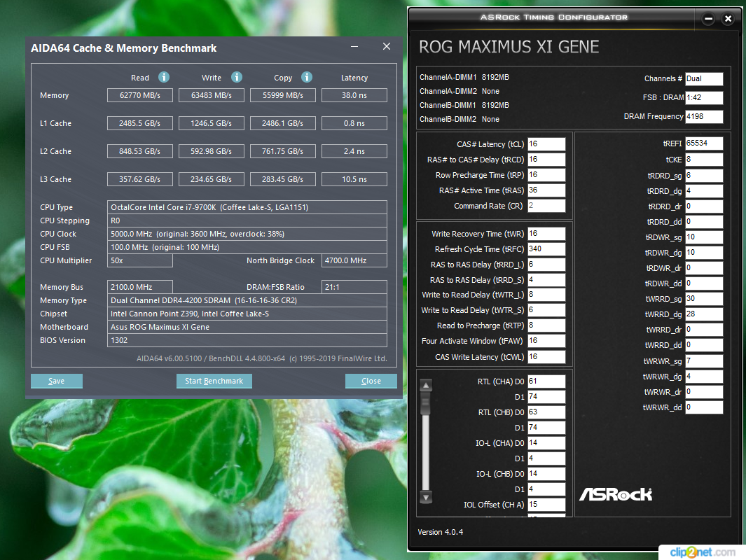Screen dimensions: 746x560
Task: Click the tWTR_S field
Action: (546, 310)
